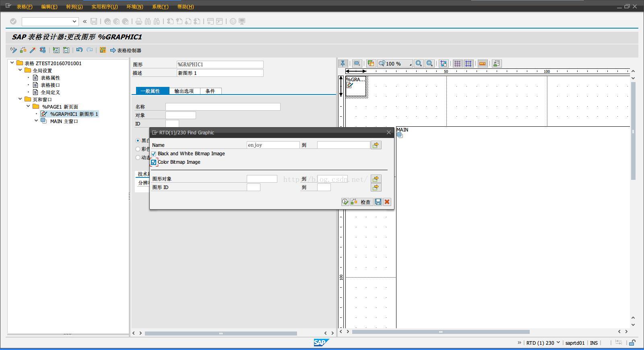Click the execute clock-check icon in dialog
644x350 pixels.
pyautogui.click(x=345, y=202)
